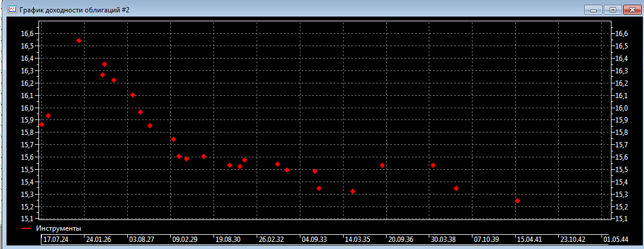
Task: Click 16,6 on the right yield axis
Action: point(621,34)
